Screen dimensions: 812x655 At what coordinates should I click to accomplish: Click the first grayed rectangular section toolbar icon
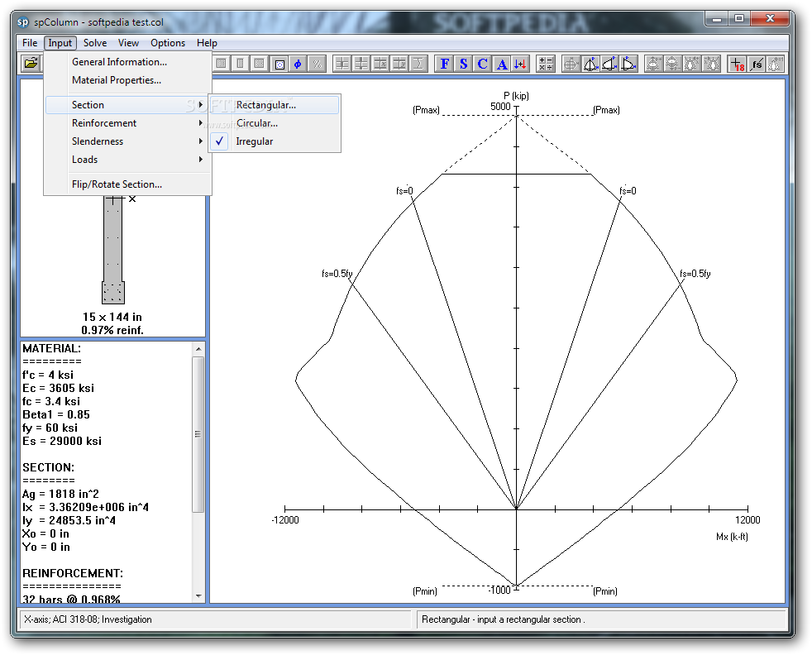click(221, 64)
